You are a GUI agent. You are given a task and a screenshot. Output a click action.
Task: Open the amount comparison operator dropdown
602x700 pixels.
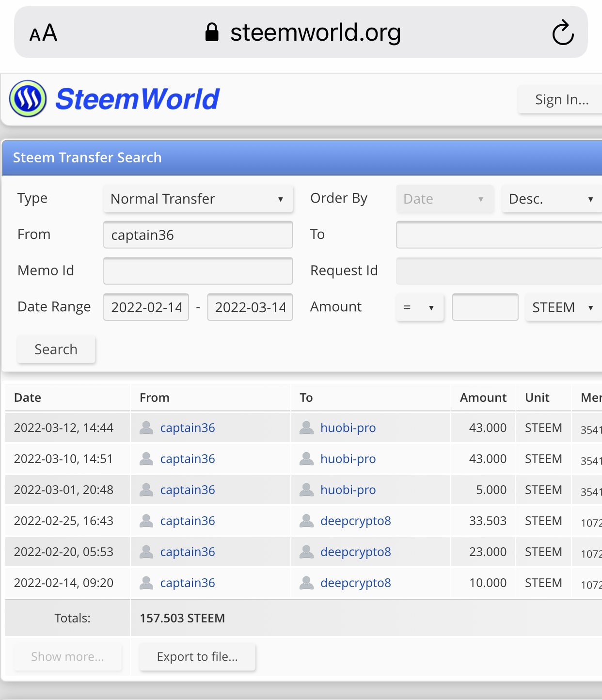pos(420,307)
